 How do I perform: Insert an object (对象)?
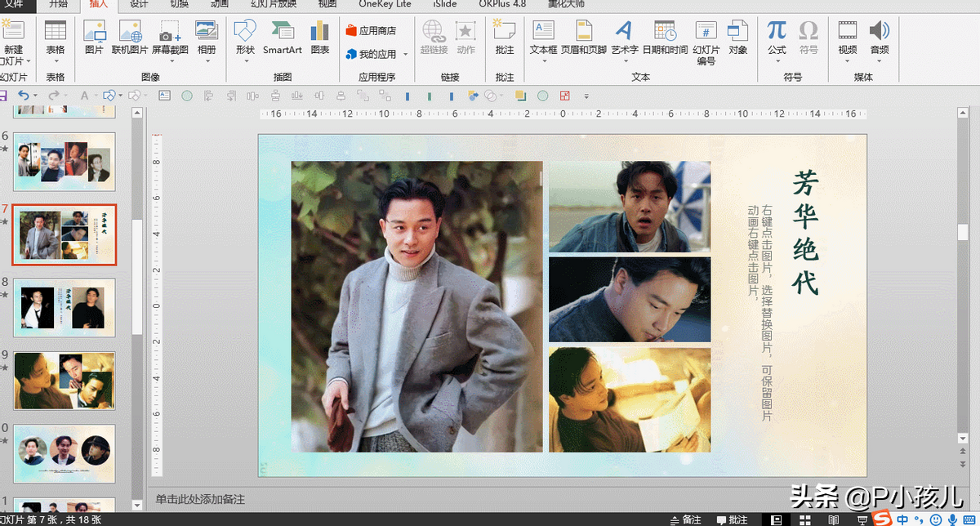click(x=737, y=38)
